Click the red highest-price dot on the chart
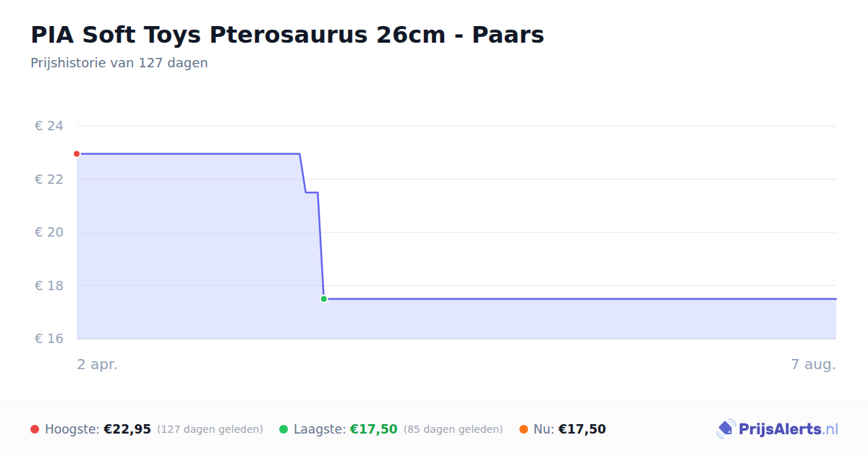 pyautogui.click(x=77, y=153)
